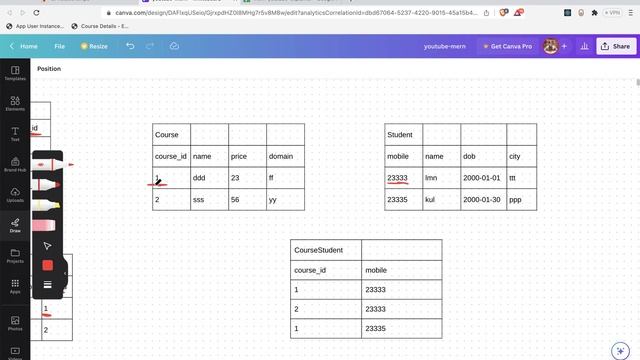Open the Elements sidebar panel
Viewport: 640px width, 360px height.
[15, 104]
